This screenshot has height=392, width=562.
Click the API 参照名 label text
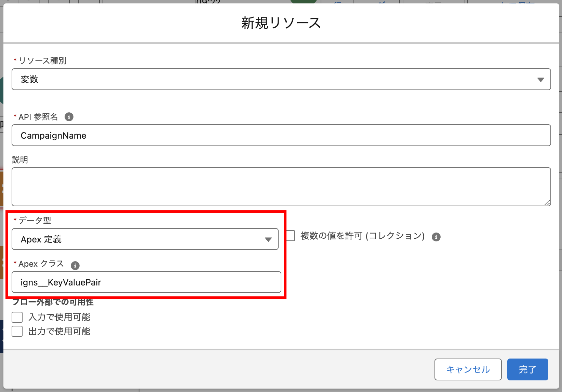(x=38, y=117)
